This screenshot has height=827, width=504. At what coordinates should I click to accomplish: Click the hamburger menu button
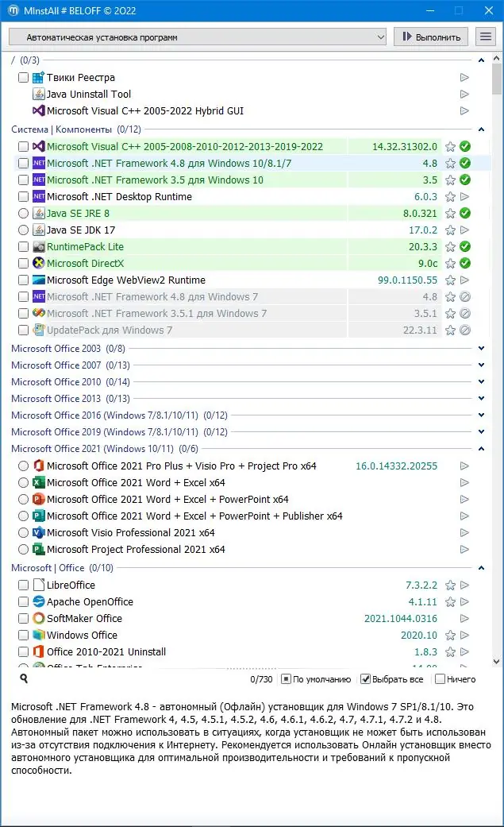tap(485, 37)
